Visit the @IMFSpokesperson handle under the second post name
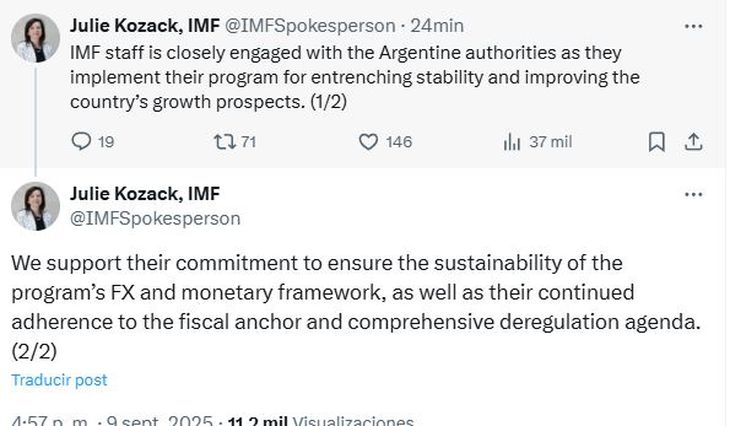Screen dimensions: 730x426 [x=155, y=217]
